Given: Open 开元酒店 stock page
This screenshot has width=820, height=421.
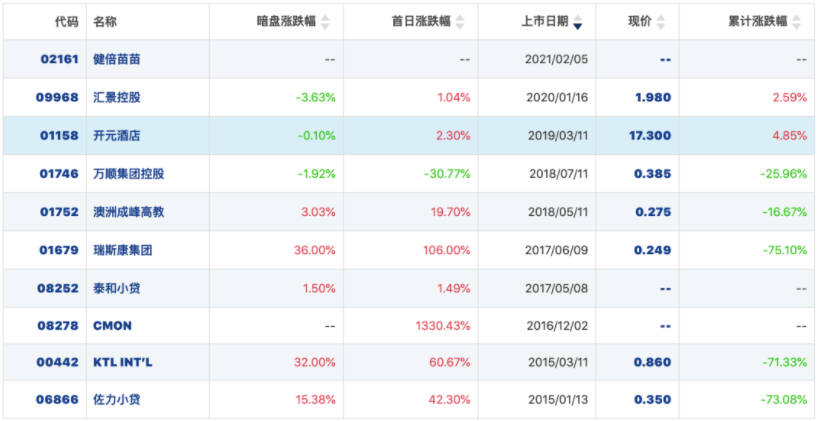Looking at the screenshot, I should [117, 135].
